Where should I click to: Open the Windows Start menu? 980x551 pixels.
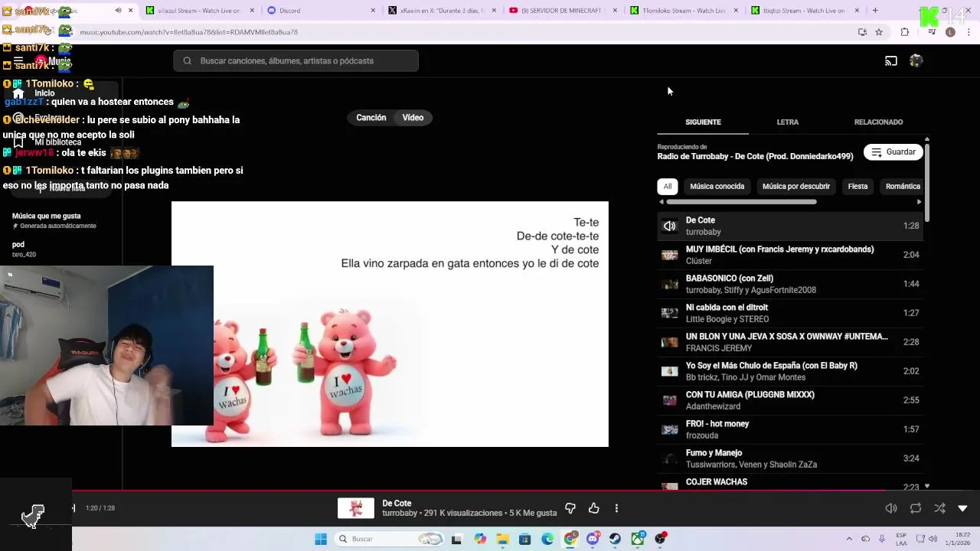coord(321,539)
